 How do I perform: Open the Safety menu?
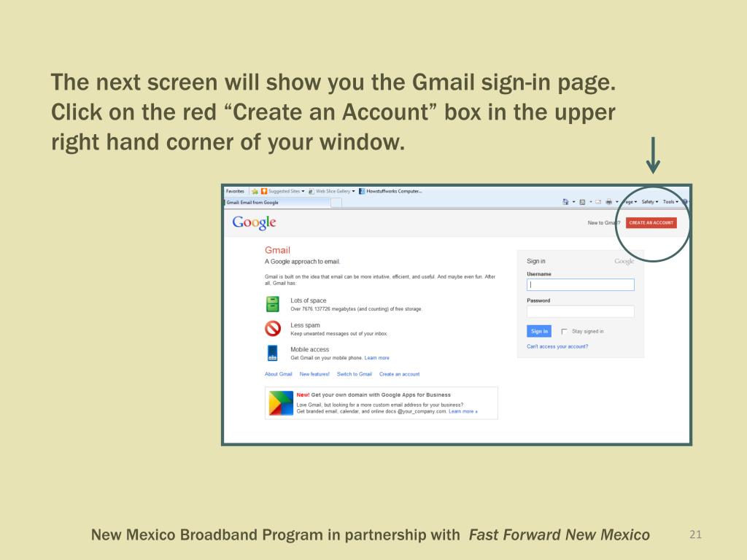click(x=650, y=202)
